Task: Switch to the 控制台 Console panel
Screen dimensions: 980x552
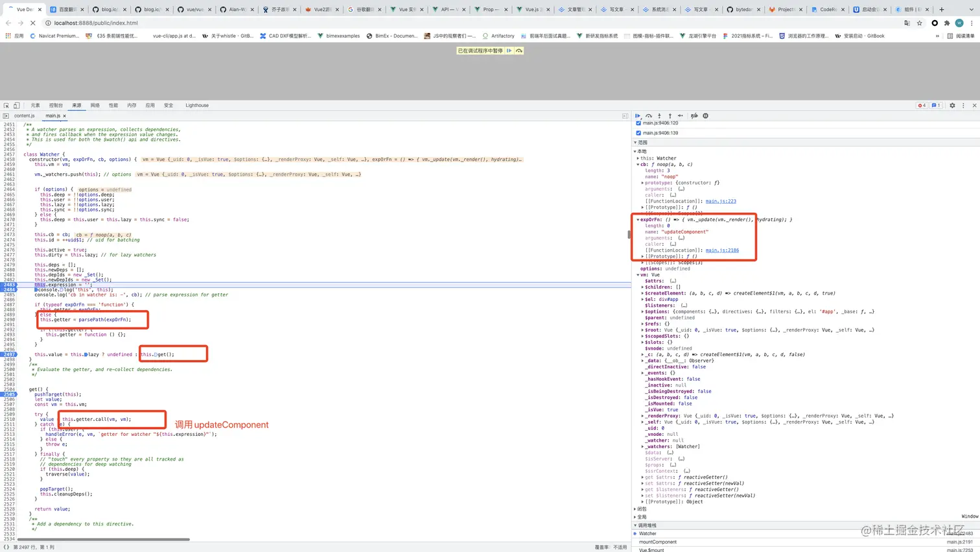Action: click(56, 105)
